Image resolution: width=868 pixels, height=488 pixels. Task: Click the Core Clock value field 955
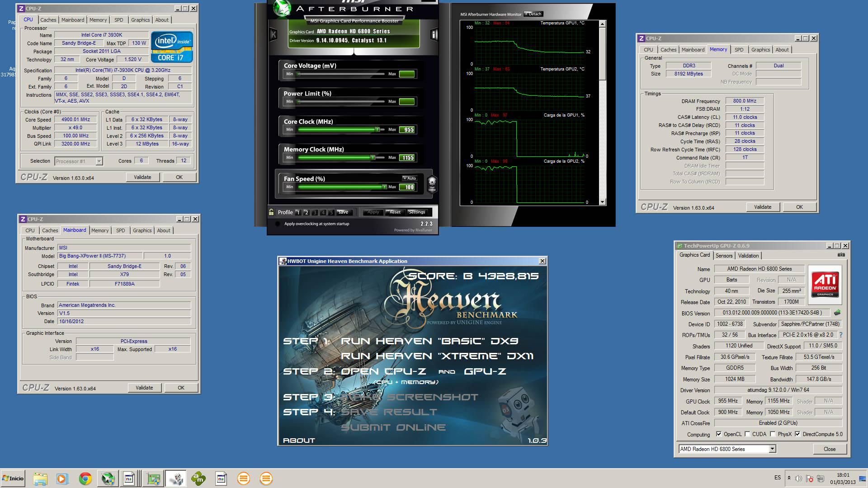tap(407, 130)
